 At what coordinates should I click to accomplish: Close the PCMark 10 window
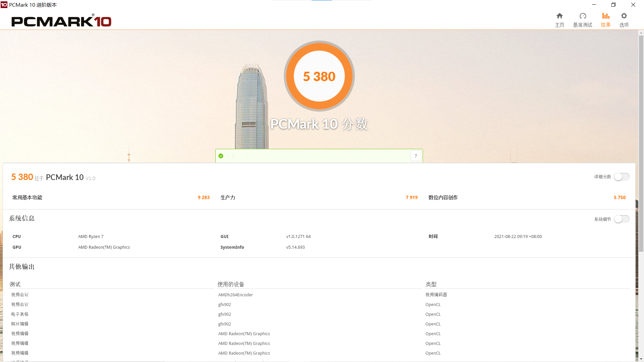point(633,5)
